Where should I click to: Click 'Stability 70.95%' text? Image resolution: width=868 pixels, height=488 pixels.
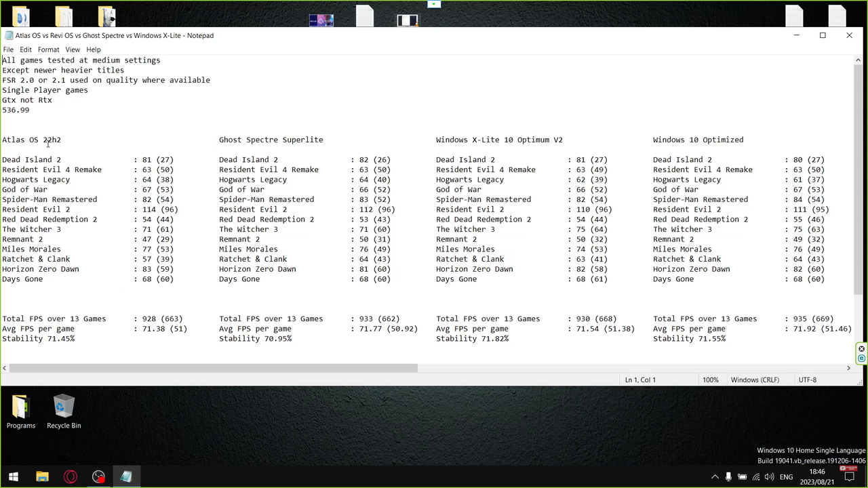[256, 338]
